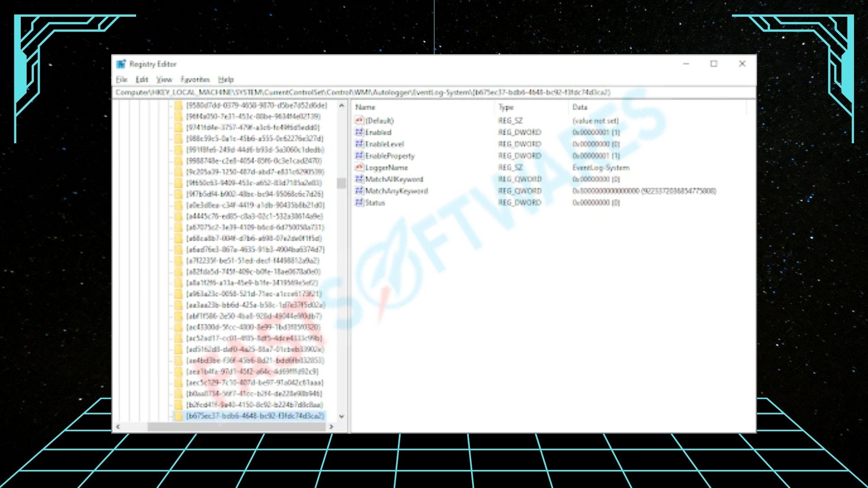The height and width of the screenshot is (488, 868).
Task: Open the View menu
Action: pyautogui.click(x=164, y=80)
